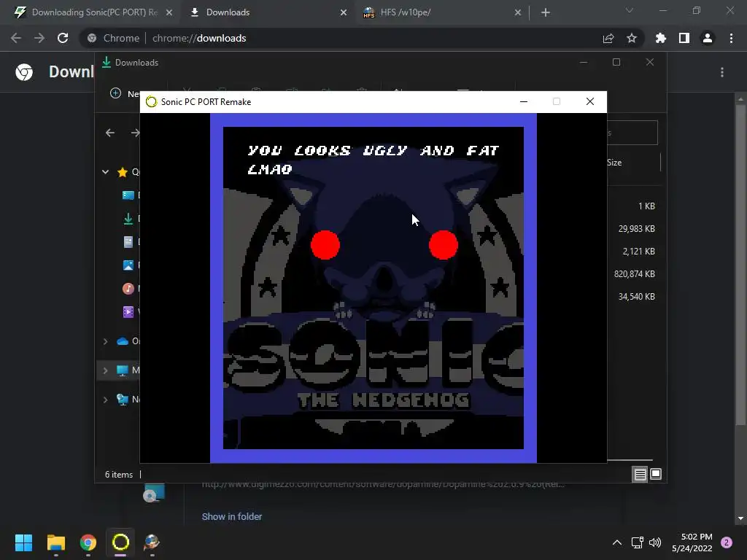Maximize the Downloads Explorer window
The width and height of the screenshot is (747, 560).
pos(616,63)
